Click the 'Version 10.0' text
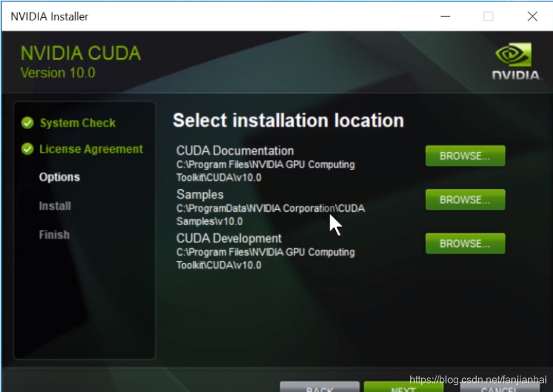 tap(58, 73)
